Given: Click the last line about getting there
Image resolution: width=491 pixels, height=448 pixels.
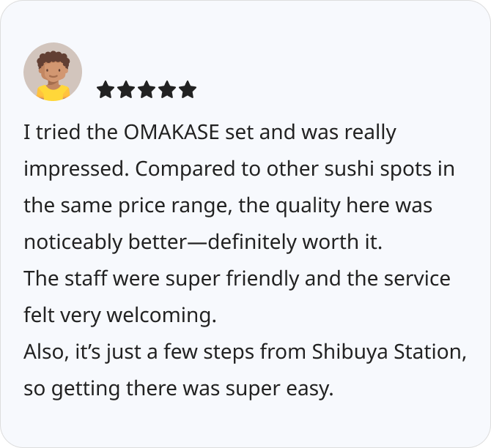Looking at the screenshot, I should pyautogui.click(x=178, y=389).
